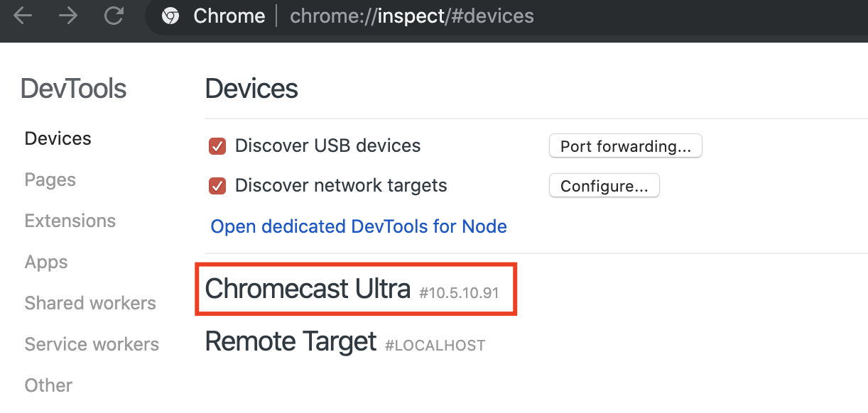Click the browser forward arrow icon

(68, 16)
